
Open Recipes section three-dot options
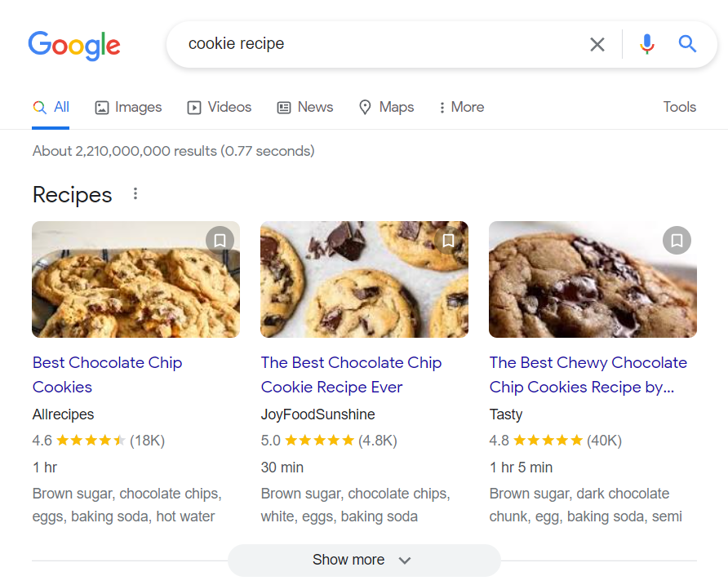tap(135, 194)
